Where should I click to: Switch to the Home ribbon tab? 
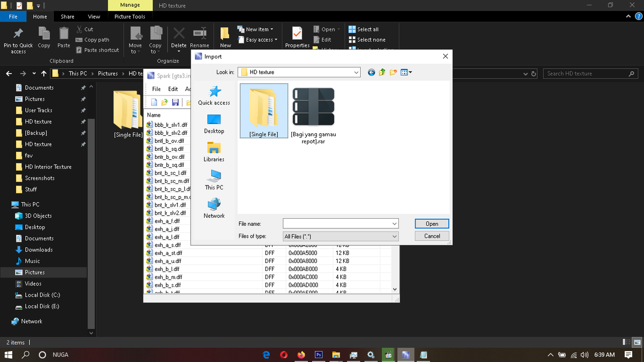point(40,17)
